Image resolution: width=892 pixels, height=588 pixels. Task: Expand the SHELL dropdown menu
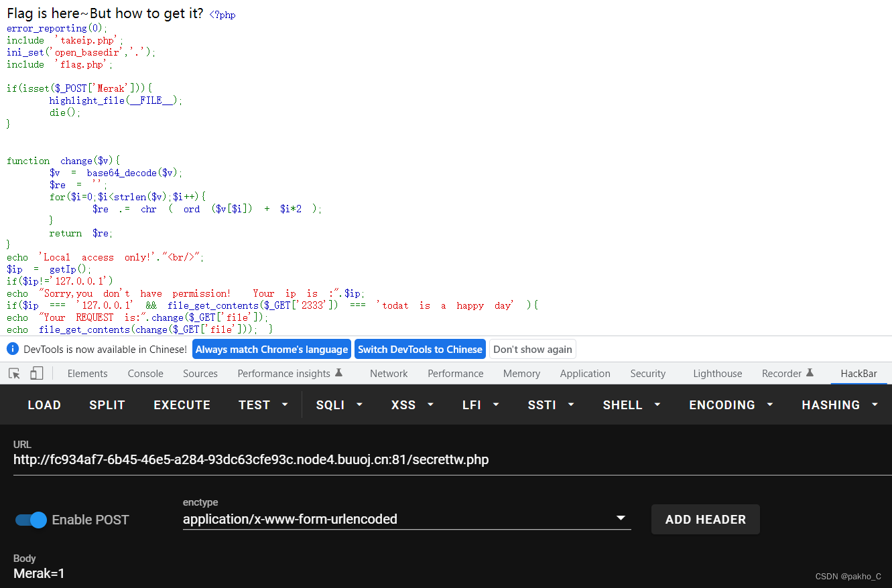pos(632,405)
